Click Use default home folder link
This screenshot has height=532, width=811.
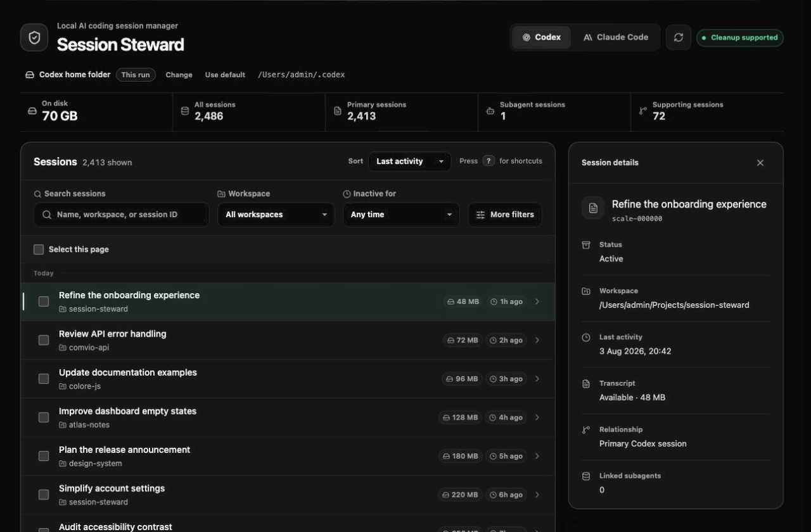point(225,75)
